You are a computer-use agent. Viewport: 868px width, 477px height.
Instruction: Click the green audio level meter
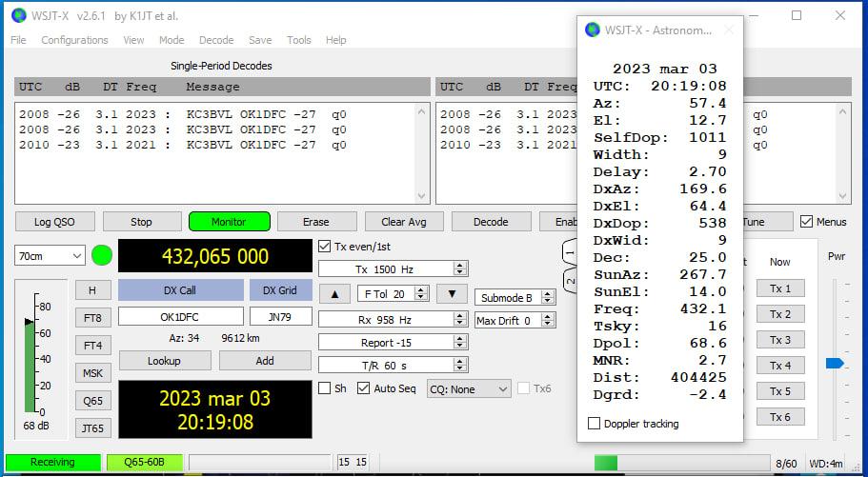[x=30, y=367]
